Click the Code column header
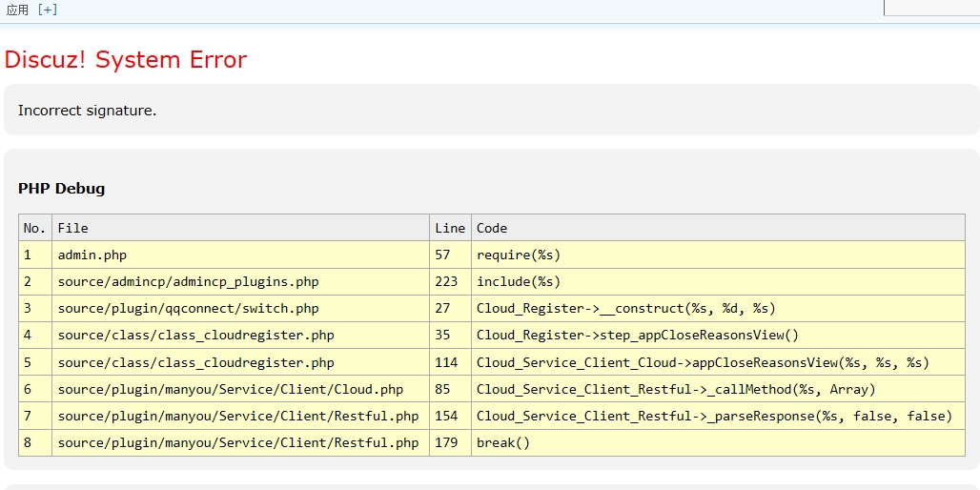 click(x=492, y=228)
